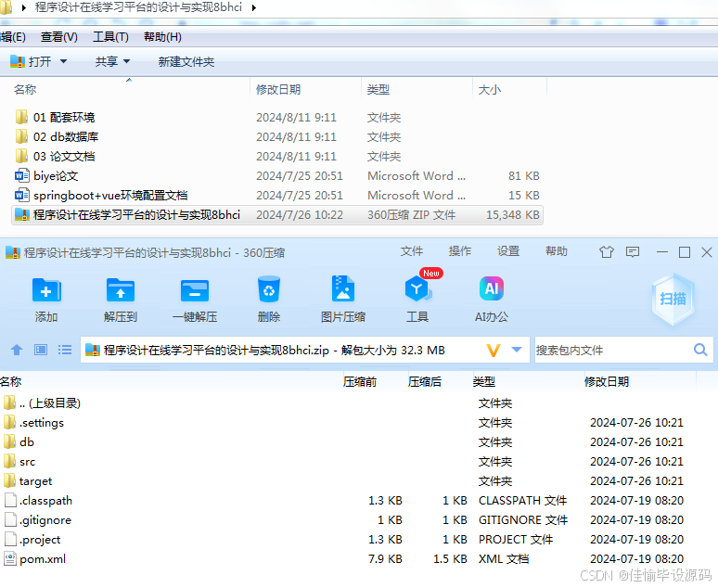Screen dimensions: 718x588
Task: Switch to thumbnail view icon in 360压缩
Action: [x=41, y=350]
